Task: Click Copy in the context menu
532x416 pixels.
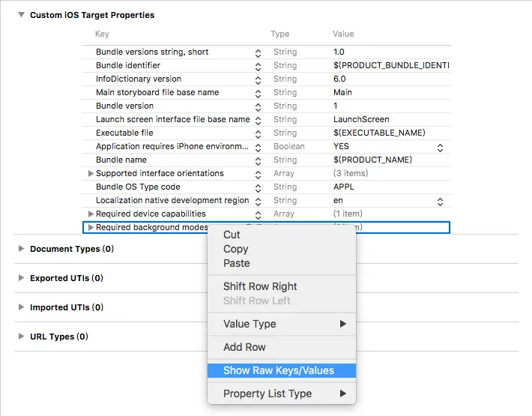Action: tap(235, 249)
